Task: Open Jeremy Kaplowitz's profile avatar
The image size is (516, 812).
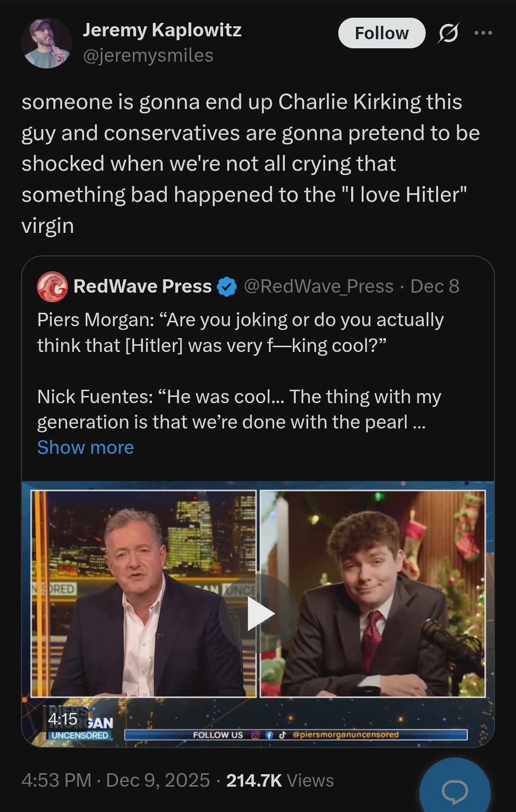Action: pos(46,44)
